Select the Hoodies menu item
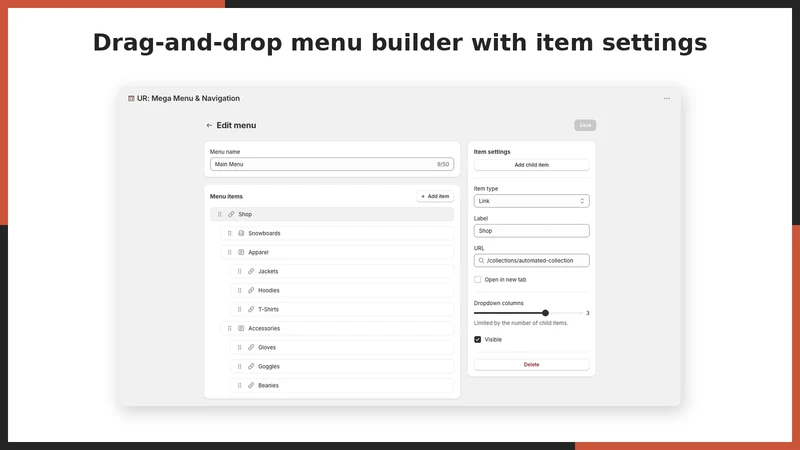Screen dimensions: 800x450 [x=342, y=290]
